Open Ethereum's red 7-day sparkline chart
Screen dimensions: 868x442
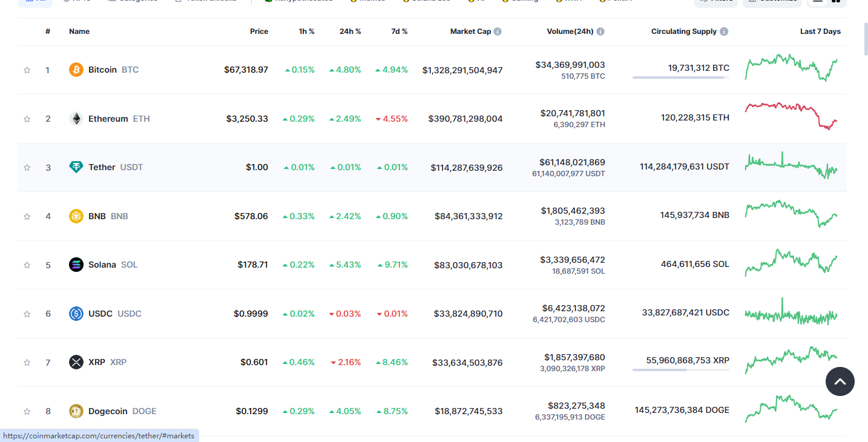coord(792,116)
